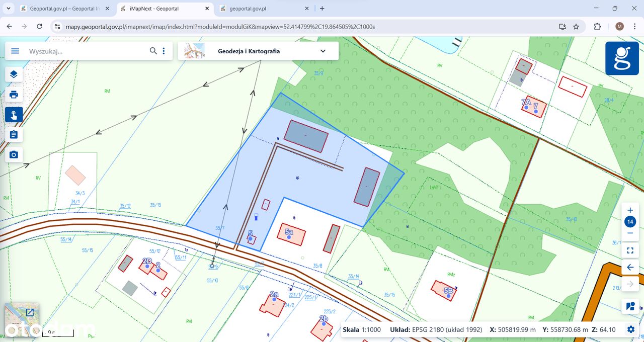Select address point 5B on the map
The width and height of the screenshot is (644, 342).
pyautogui.click(x=448, y=295)
